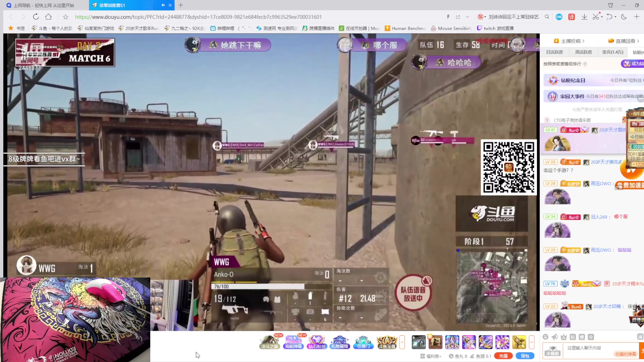Mute the 非常训练赛S1 tab audio
The width and height of the screenshot is (644, 362).
pyautogui.click(x=163, y=5)
